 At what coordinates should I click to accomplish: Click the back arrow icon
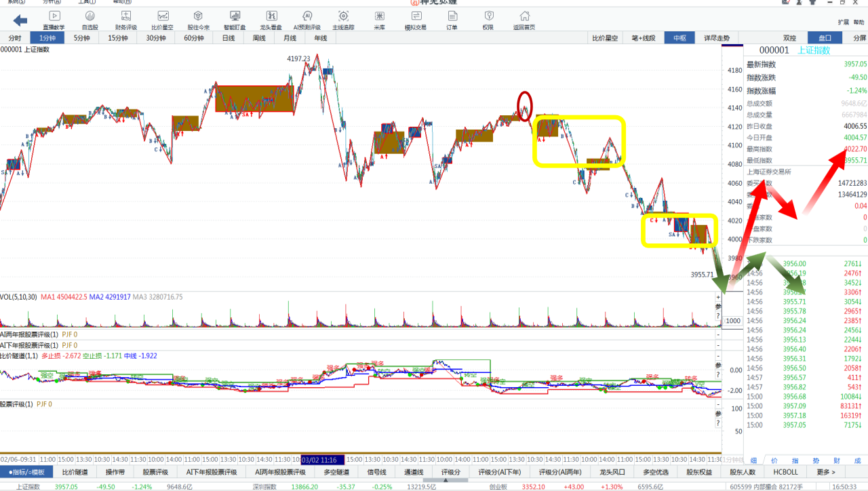[20, 20]
